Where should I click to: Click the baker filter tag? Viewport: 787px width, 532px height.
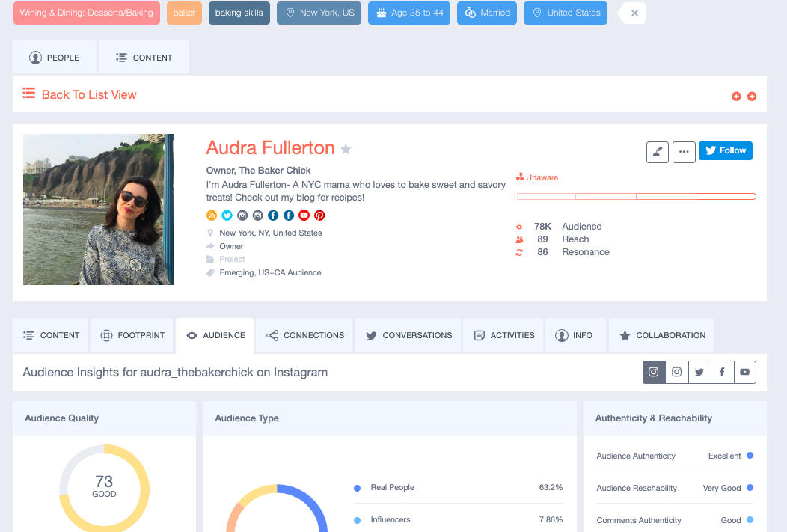tap(184, 13)
